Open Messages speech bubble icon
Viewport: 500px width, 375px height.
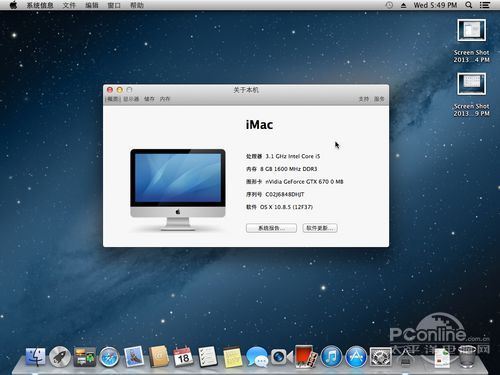click(x=257, y=357)
